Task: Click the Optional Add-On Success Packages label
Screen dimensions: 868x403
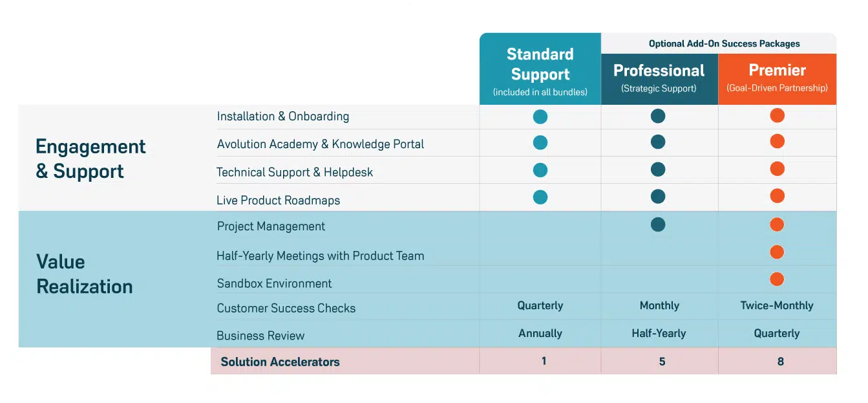Action: [x=724, y=44]
